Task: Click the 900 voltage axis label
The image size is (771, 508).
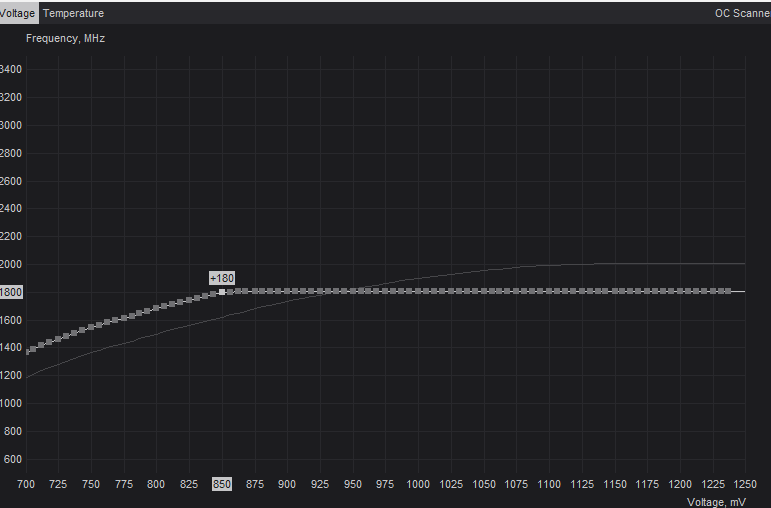Action: click(287, 484)
